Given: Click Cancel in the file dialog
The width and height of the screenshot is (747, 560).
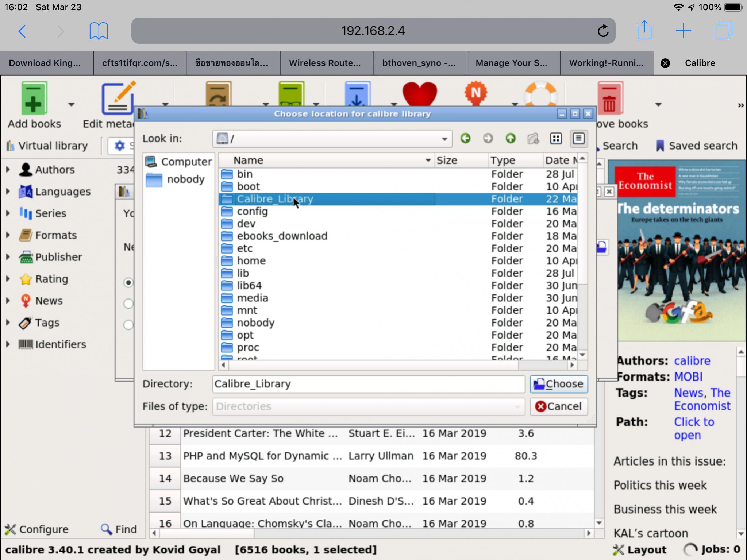Looking at the screenshot, I should point(558,406).
